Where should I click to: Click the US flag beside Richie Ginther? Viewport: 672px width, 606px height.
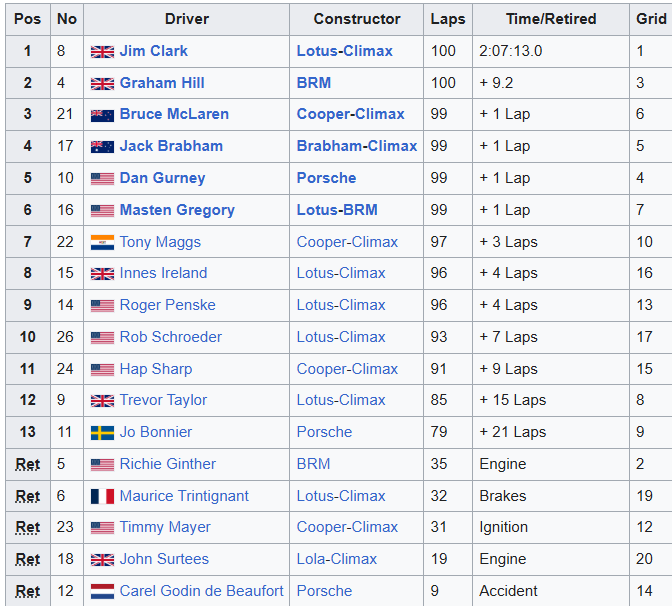click(102, 465)
